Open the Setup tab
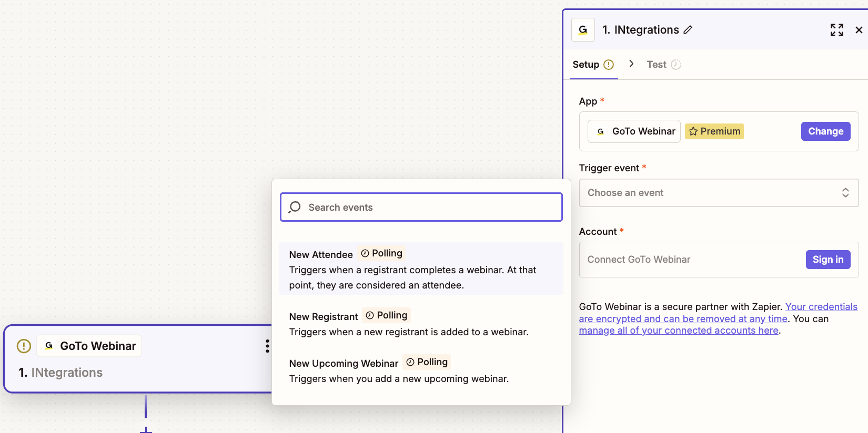This screenshot has width=868, height=433. [x=593, y=65]
